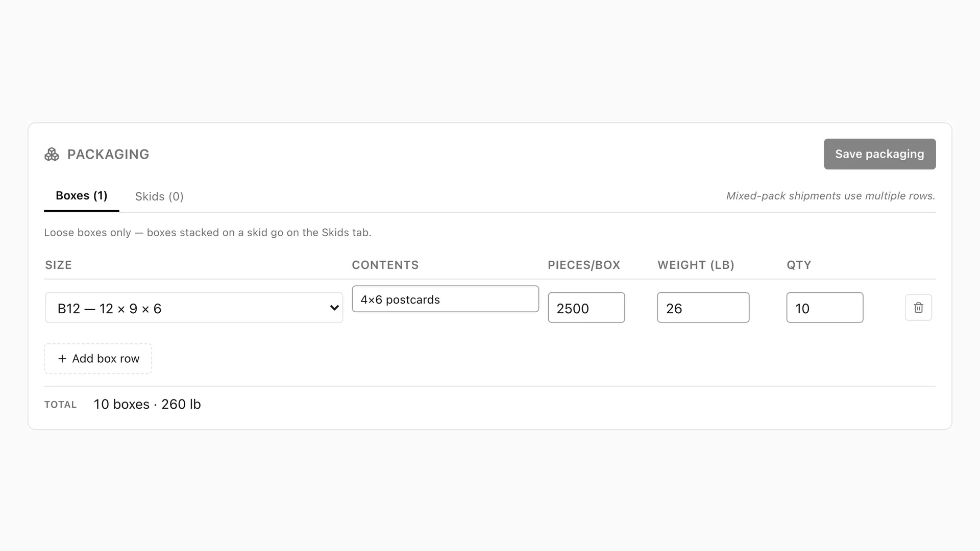Click the PIECES/BOX column header
Screen dimensions: 980x551
coord(583,265)
